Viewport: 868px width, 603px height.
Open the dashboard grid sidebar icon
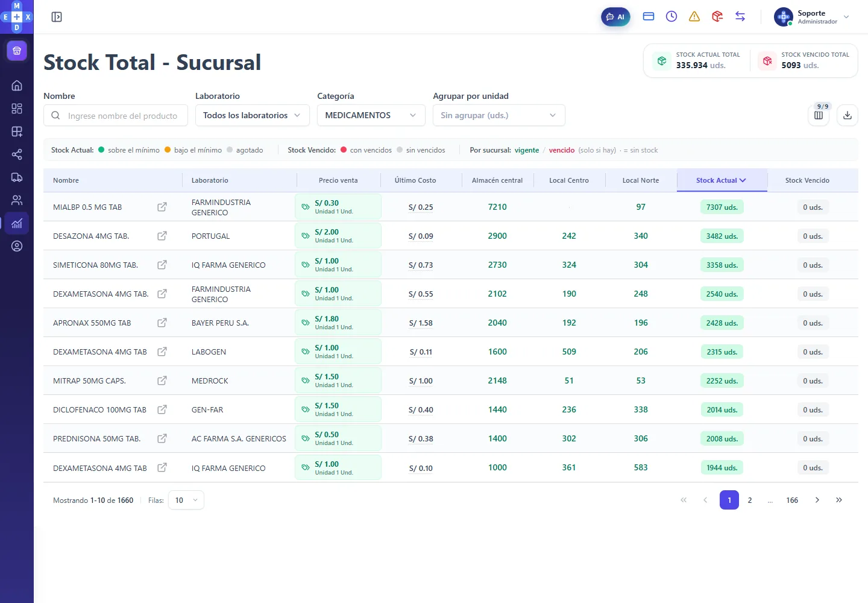point(17,109)
